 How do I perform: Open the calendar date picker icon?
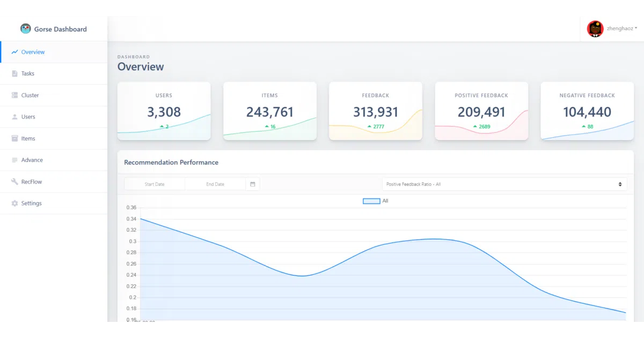tap(253, 184)
